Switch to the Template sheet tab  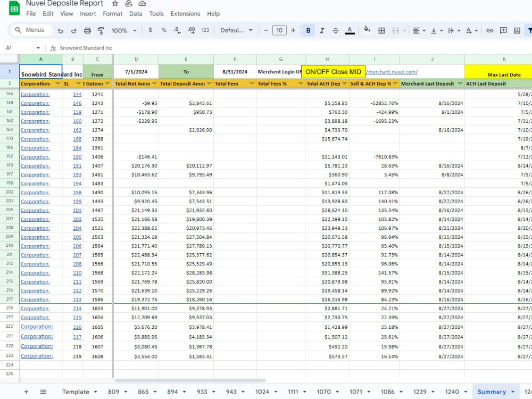[76, 392]
